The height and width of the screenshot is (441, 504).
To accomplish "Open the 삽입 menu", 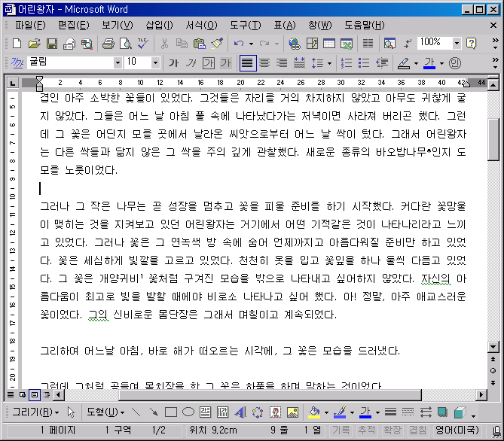I will 159,25.
